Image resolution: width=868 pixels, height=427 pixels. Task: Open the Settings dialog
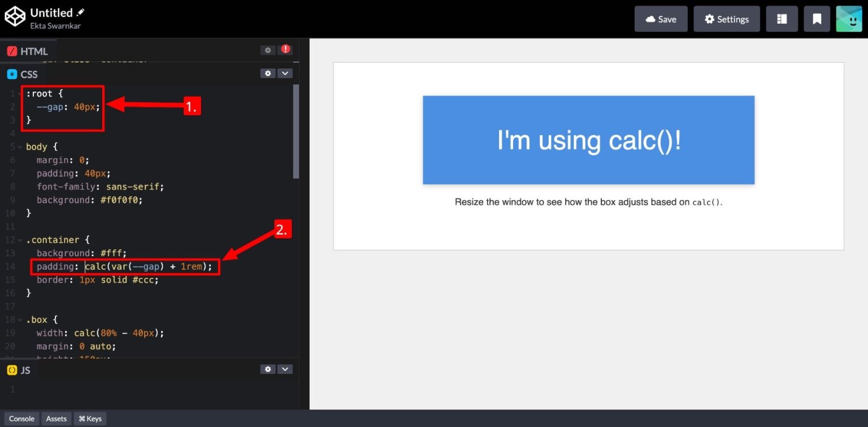point(727,19)
